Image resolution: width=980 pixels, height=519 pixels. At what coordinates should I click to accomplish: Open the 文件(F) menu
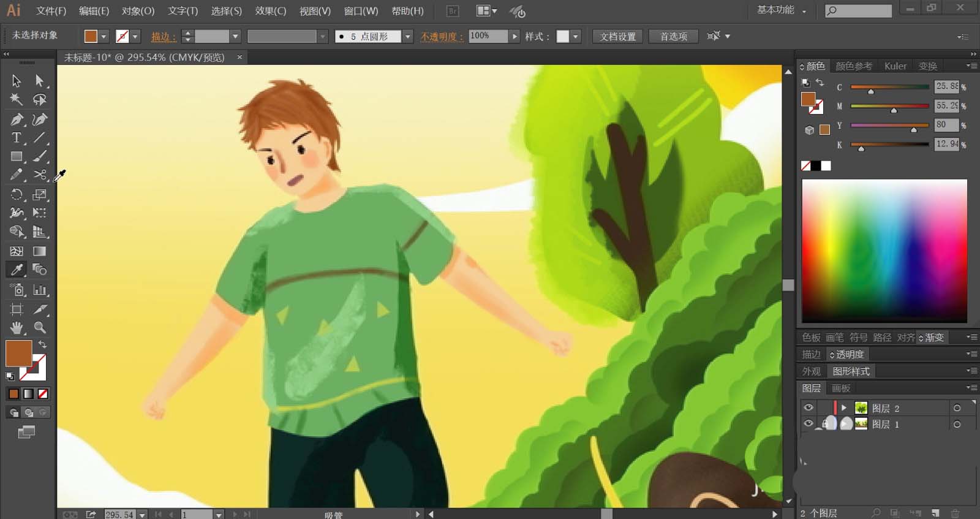coord(51,11)
